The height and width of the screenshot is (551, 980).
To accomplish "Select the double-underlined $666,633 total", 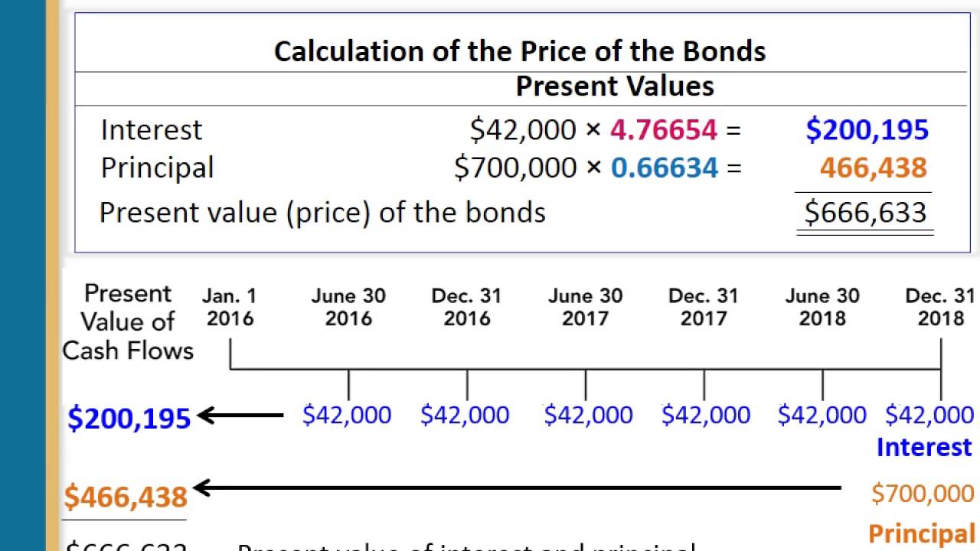I will (865, 213).
